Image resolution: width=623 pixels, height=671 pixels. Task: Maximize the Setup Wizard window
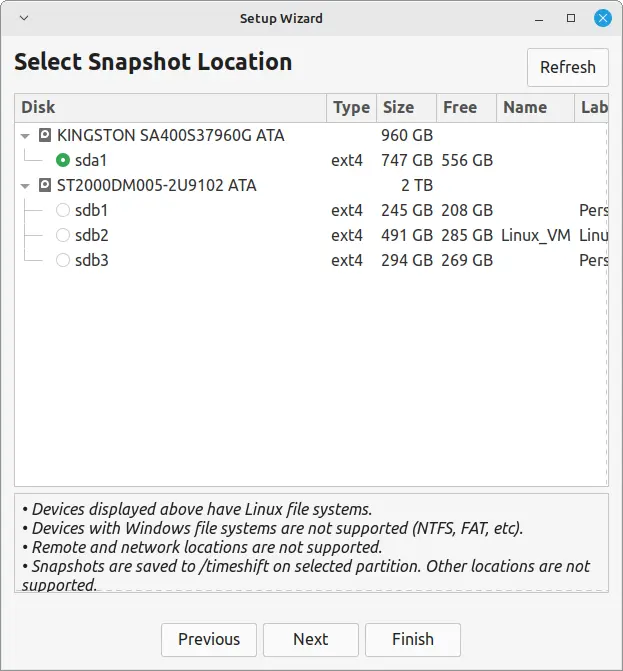pyautogui.click(x=571, y=18)
